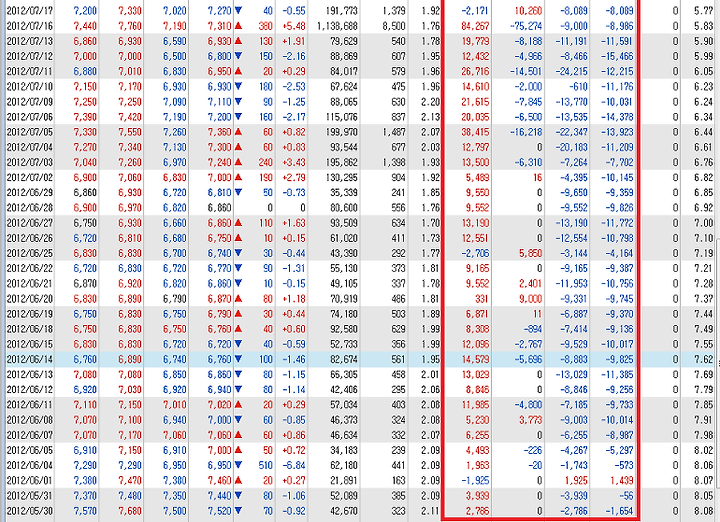This screenshot has width=720, height=522.
Task: Select the 2012/06/29 date cell
Action: tap(30, 192)
